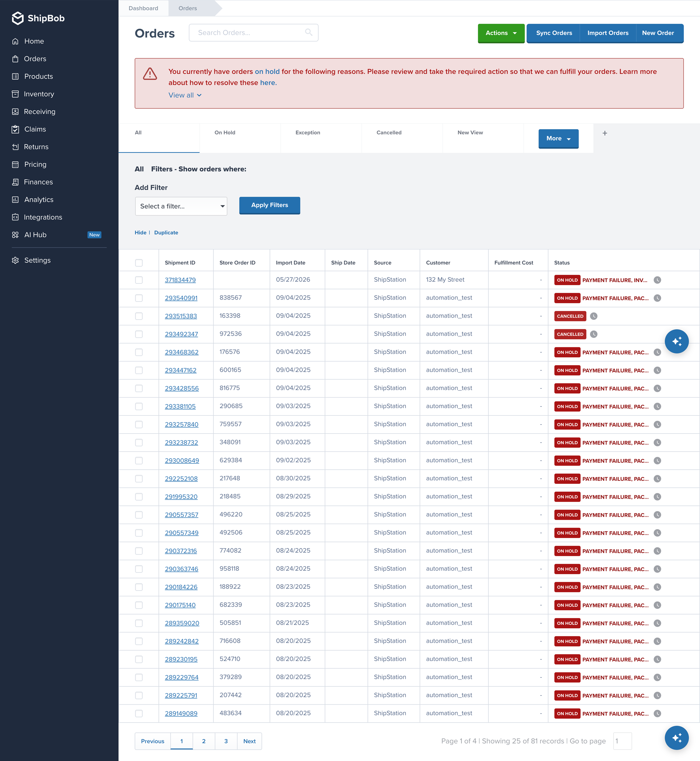700x761 pixels.
Task: Switch to the On Hold tab
Action: [x=240, y=138]
